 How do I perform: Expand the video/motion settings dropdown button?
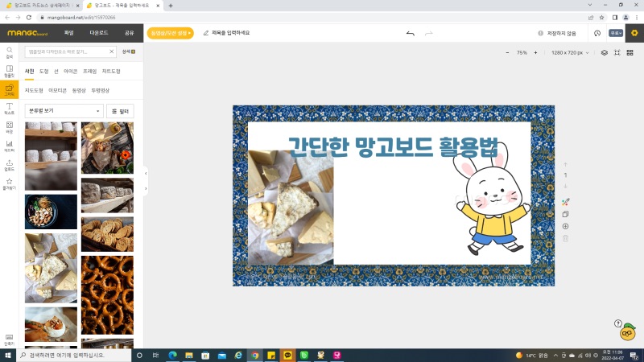[171, 33]
